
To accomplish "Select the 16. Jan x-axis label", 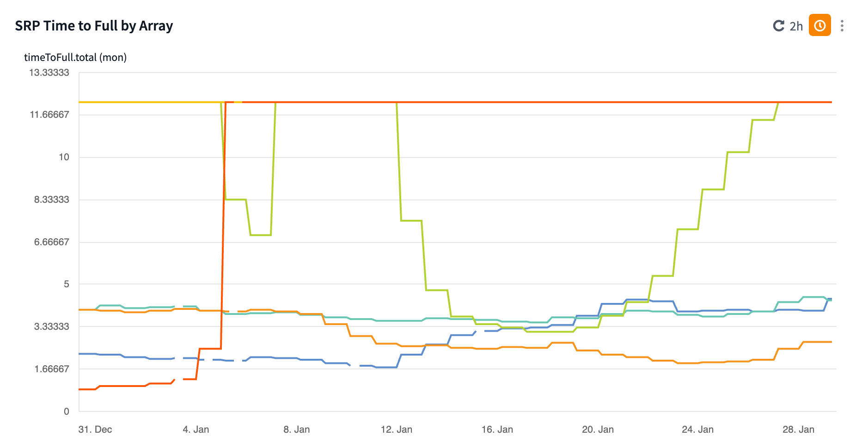I will pos(497,429).
